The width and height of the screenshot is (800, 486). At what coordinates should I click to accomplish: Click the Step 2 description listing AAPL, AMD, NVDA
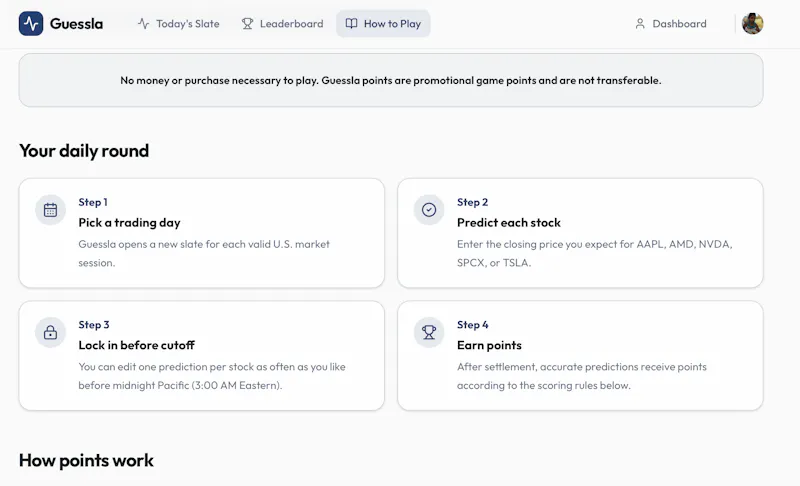(594, 253)
